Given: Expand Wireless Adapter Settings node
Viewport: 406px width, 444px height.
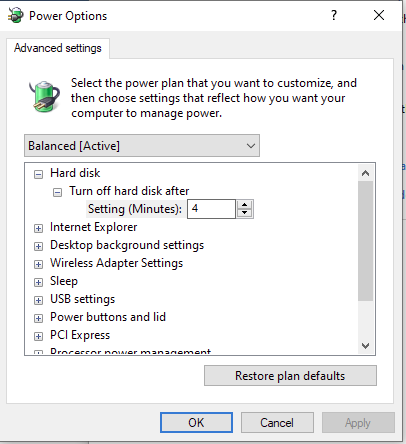Looking at the screenshot, I should [38, 264].
